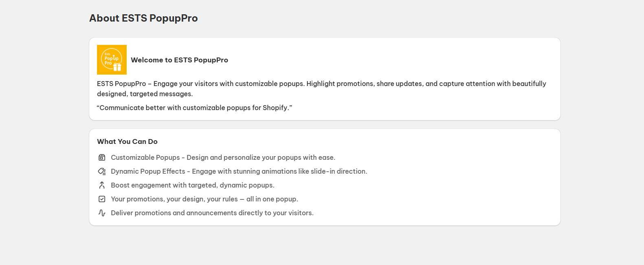Click the 'Communicate better' quoted tagline
Screen dimensions: 644x265
(194, 108)
